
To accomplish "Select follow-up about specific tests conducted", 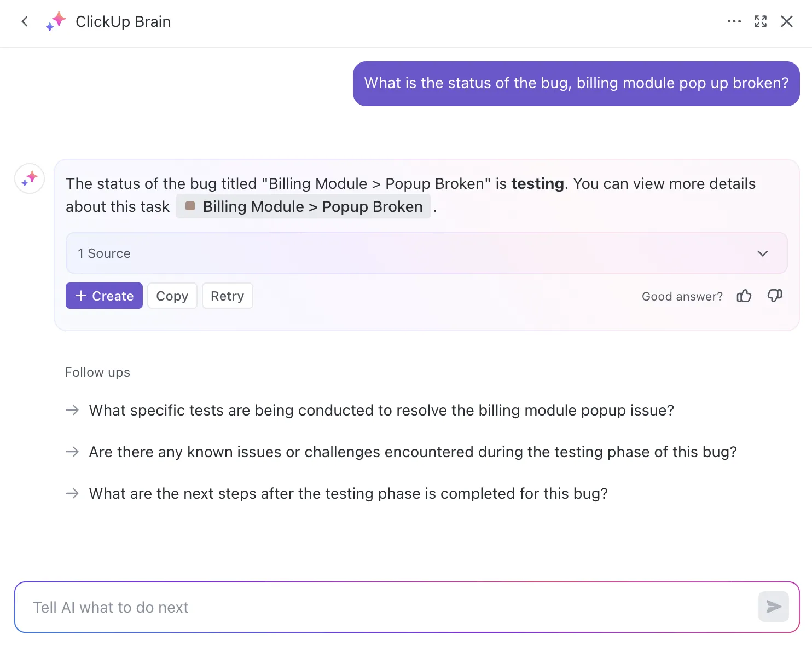I will click(381, 410).
